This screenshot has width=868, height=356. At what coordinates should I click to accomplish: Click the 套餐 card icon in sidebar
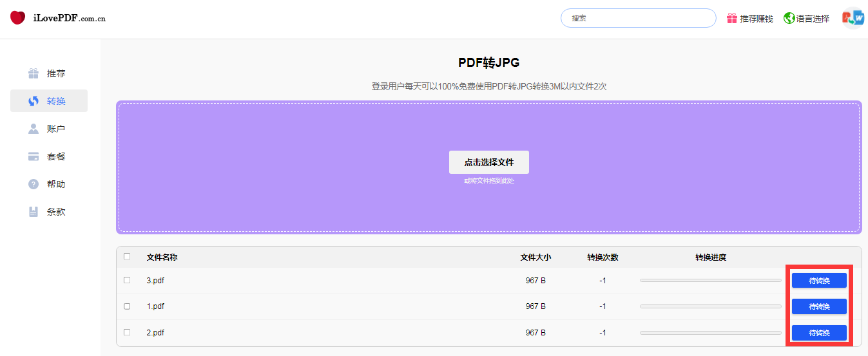point(34,156)
